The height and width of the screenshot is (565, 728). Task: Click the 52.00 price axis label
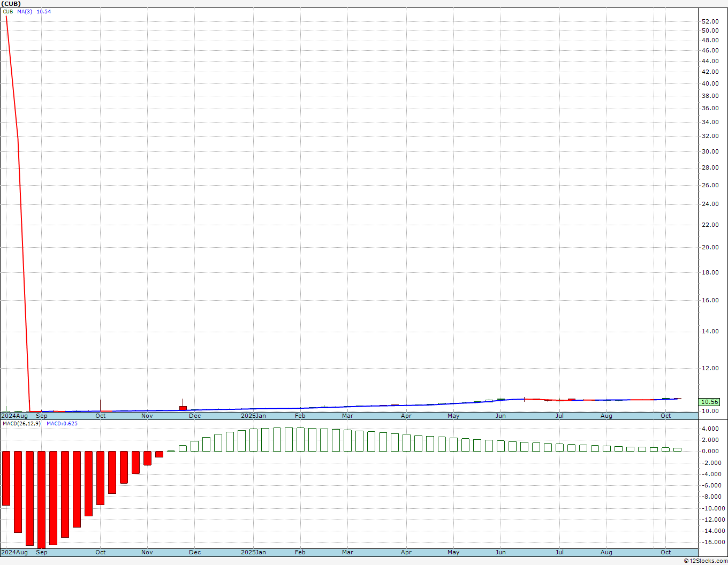coord(710,21)
